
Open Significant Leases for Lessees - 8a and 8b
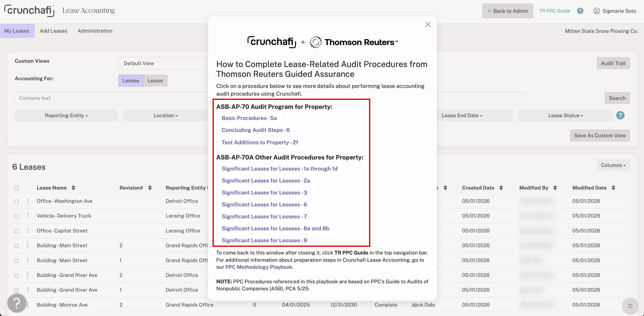click(276, 228)
